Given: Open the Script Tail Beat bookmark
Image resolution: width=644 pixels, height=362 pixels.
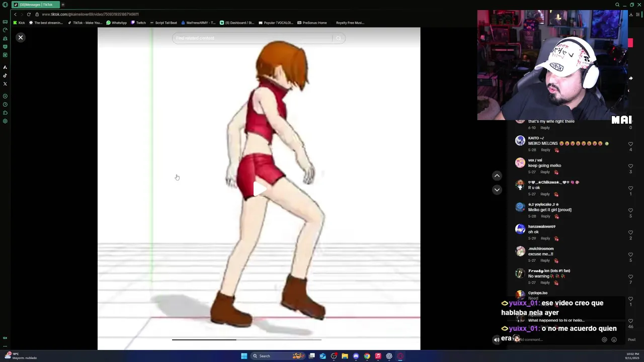Looking at the screenshot, I should 164,23.
